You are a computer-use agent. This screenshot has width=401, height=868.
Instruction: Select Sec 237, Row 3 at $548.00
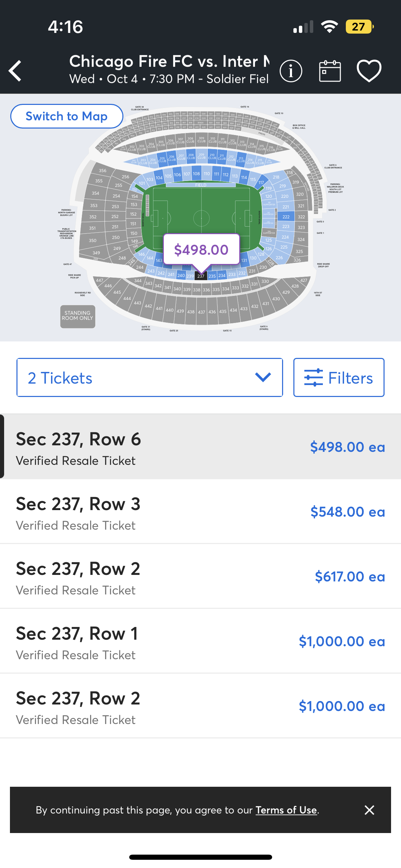(200, 511)
